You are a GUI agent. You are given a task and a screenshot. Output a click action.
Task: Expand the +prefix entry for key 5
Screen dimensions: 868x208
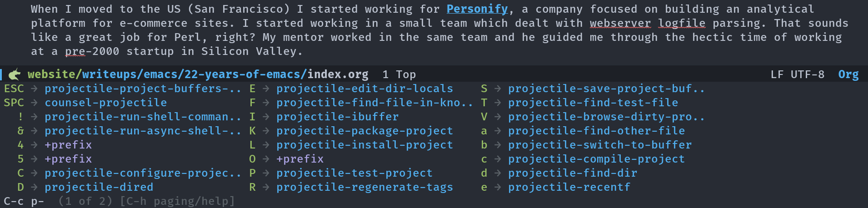pyautogui.click(x=68, y=159)
